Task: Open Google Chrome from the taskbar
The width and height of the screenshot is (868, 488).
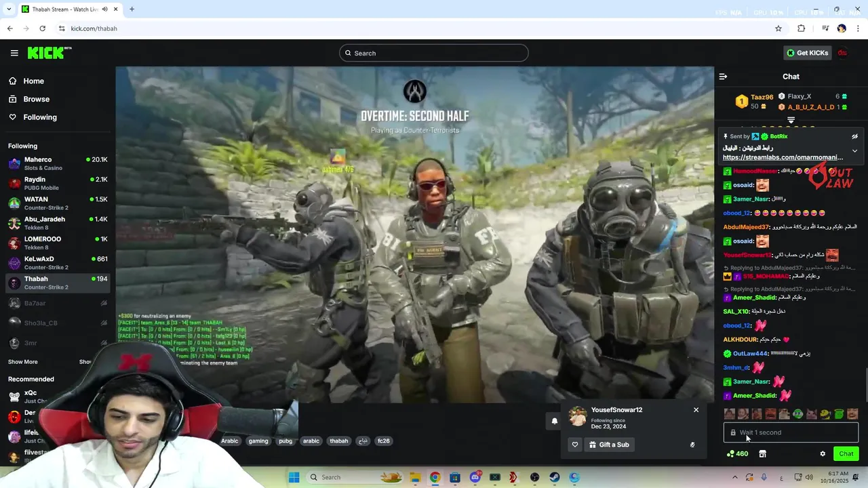Action: [x=435, y=477]
